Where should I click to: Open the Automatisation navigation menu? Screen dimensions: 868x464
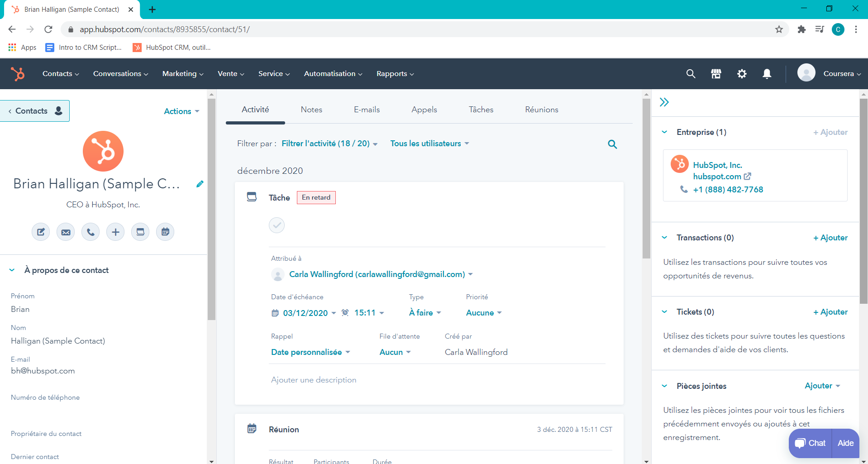point(333,74)
